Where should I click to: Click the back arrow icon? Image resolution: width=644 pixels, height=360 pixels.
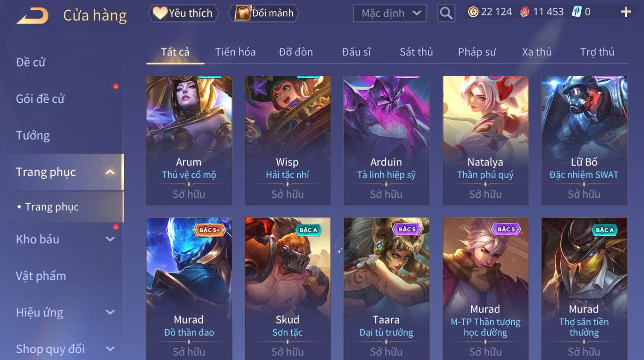[32, 16]
